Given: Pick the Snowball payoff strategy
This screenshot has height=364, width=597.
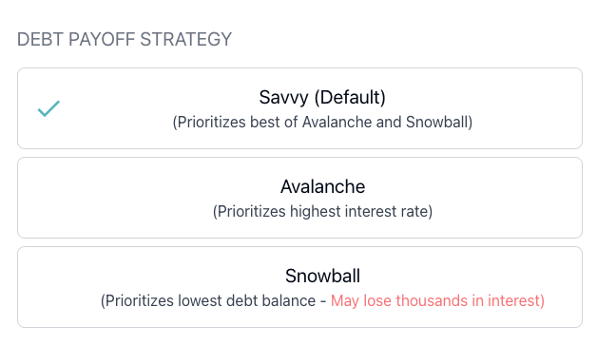Looking at the screenshot, I should [299, 287].
